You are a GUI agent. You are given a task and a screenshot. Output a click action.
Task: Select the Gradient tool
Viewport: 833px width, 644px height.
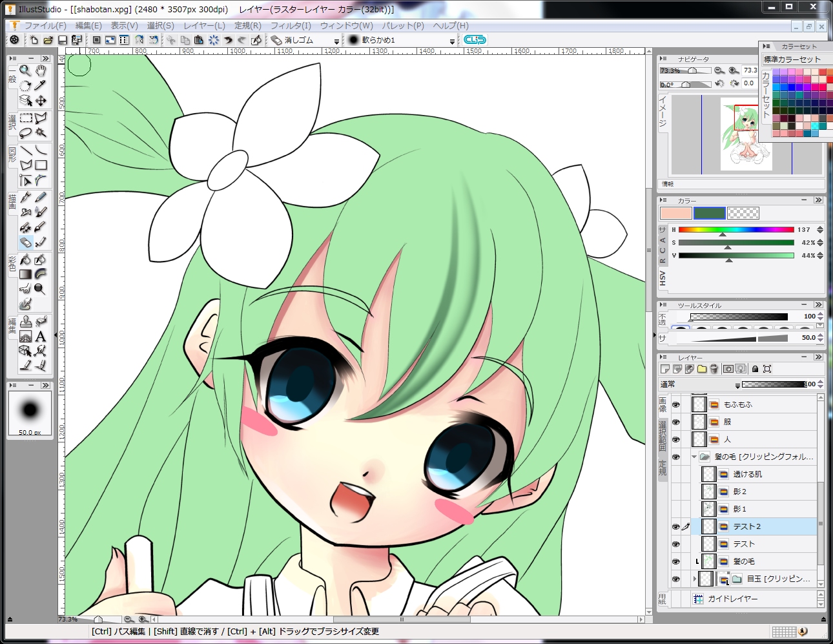pos(25,275)
